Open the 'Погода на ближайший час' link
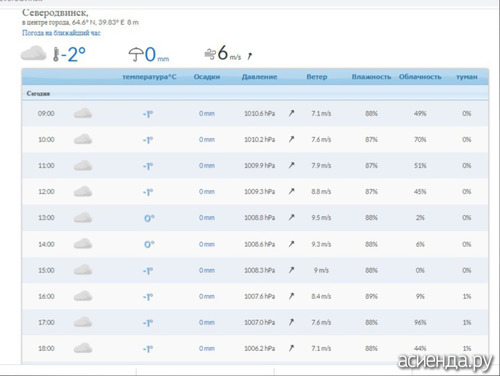Screen dimensions: 500x376 61,33
